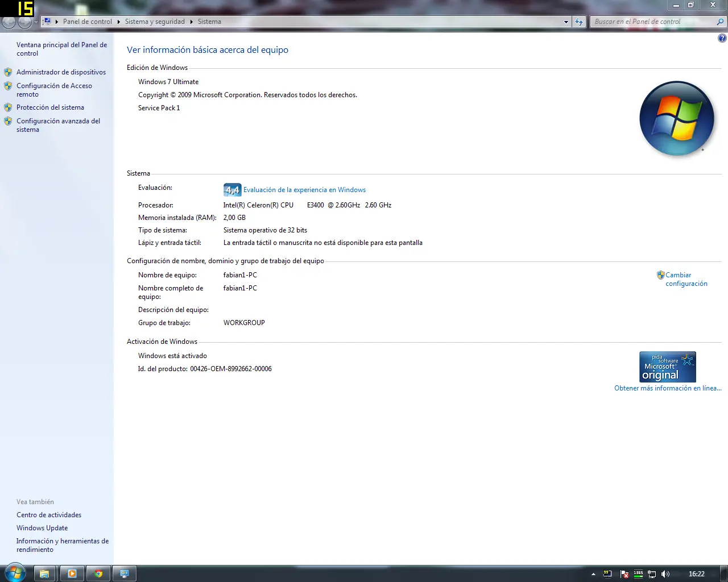Image resolution: width=728 pixels, height=582 pixels.
Task: Click the Back navigation button
Action: coord(9,22)
